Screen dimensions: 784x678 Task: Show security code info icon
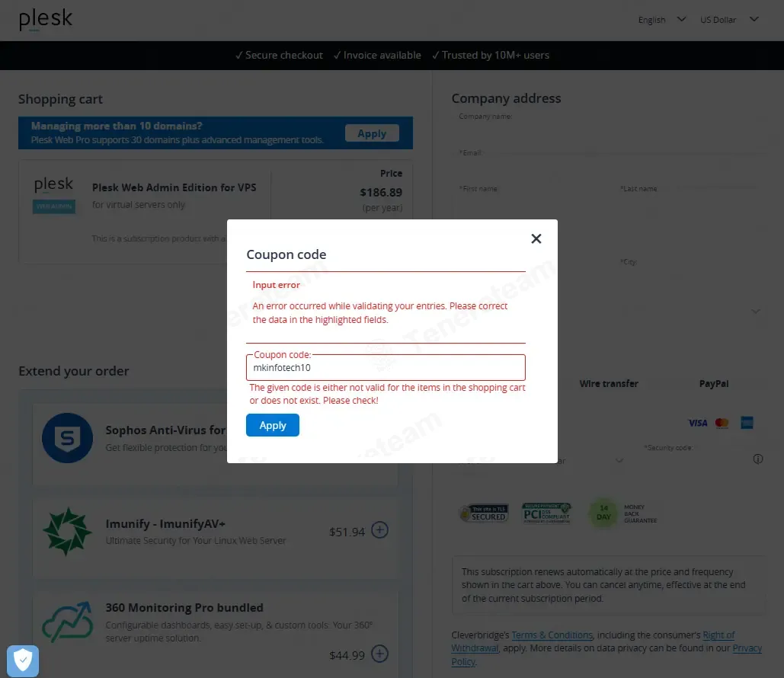click(x=758, y=459)
